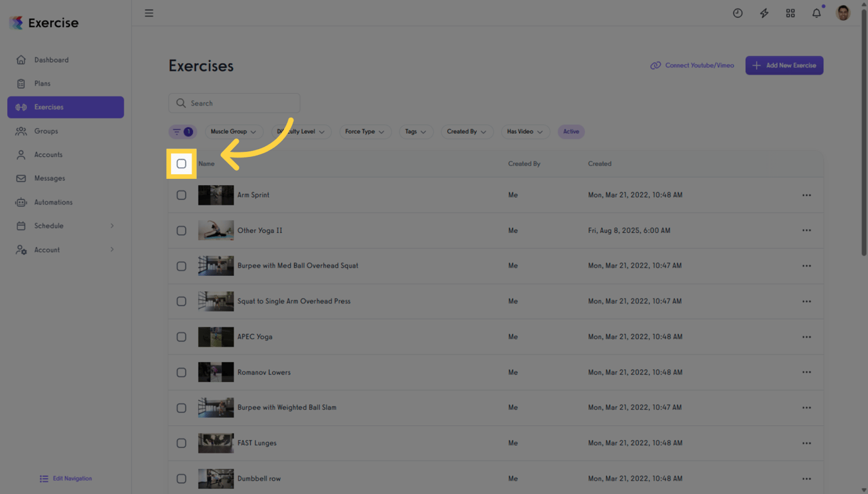Click the Squat to Single Arm Overhead Press name
This screenshot has height=494, width=868.
294,301
